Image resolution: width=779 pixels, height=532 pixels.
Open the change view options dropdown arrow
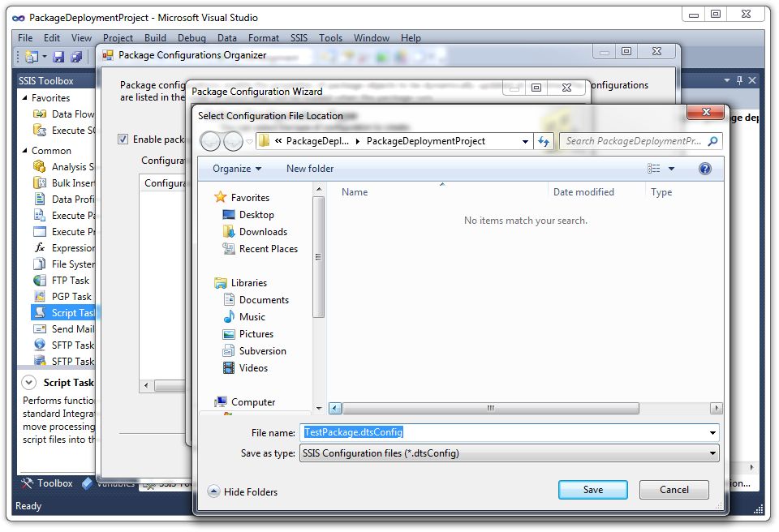click(x=671, y=169)
